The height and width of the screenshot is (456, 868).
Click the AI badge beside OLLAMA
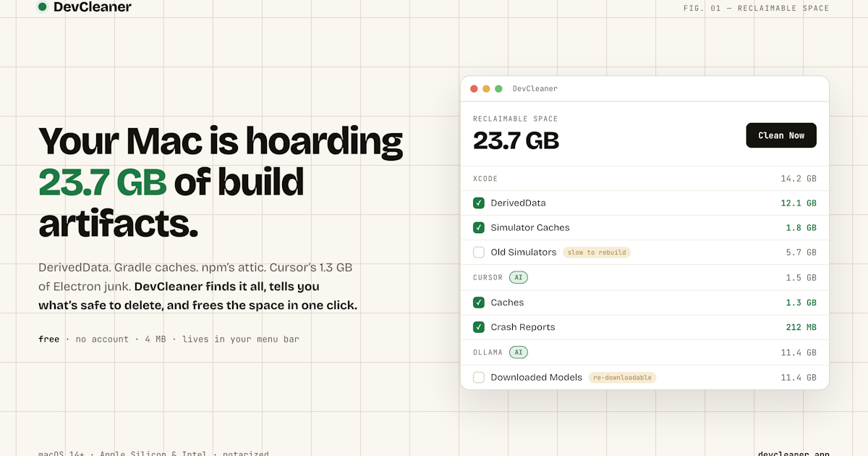tap(519, 352)
